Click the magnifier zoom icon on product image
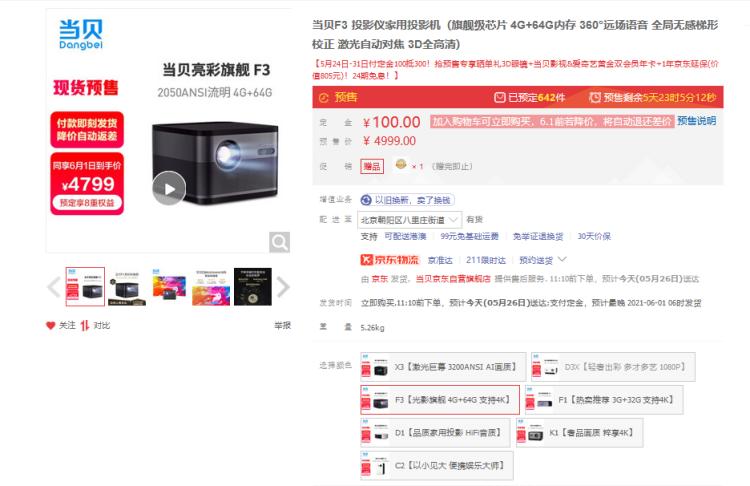The width and height of the screenshot is (750, 486). tap(279, 242)
